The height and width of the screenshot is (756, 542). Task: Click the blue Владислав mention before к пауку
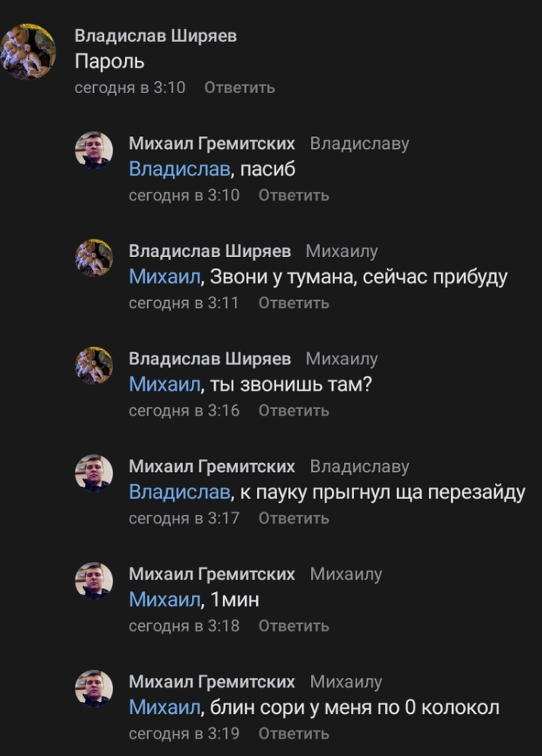coord(178,493)
